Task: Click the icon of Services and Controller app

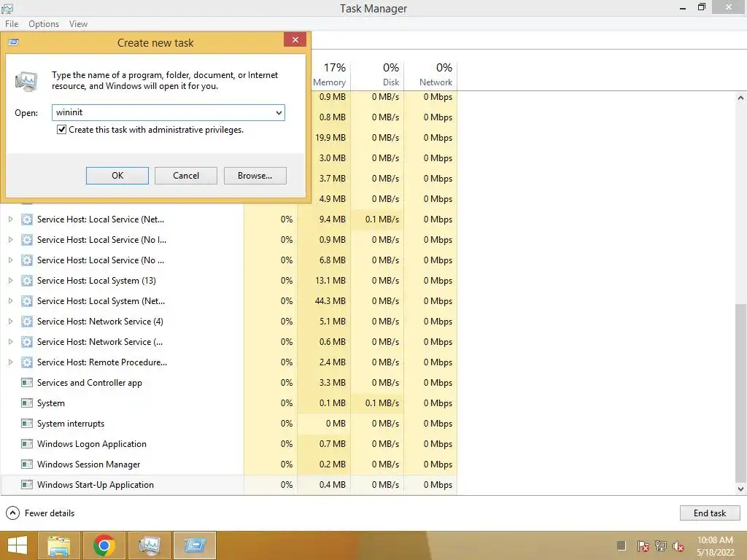Action: [x=27, y=383]
